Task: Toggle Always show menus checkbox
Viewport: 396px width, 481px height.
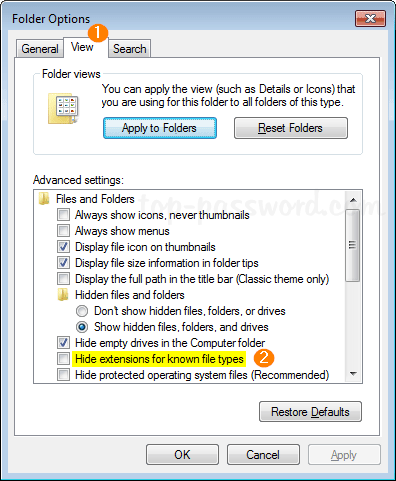Action: pyautogui.click(x=63, y=231)
